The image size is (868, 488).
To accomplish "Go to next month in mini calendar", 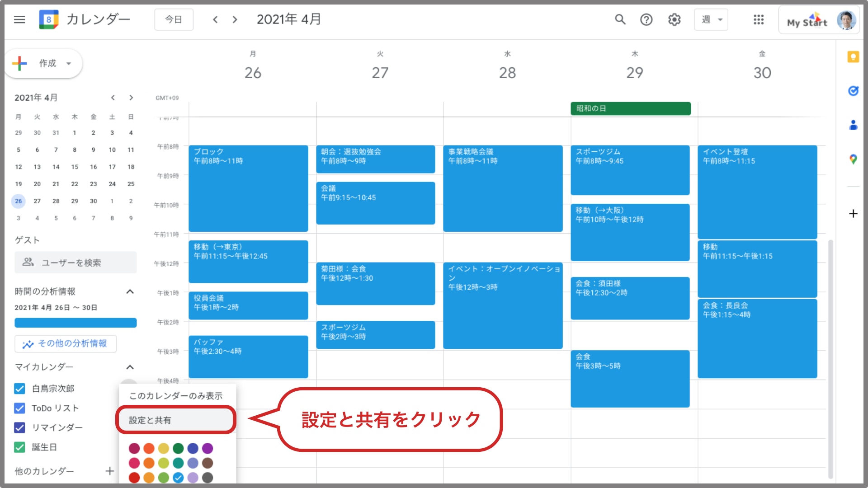I will [131, 98].
